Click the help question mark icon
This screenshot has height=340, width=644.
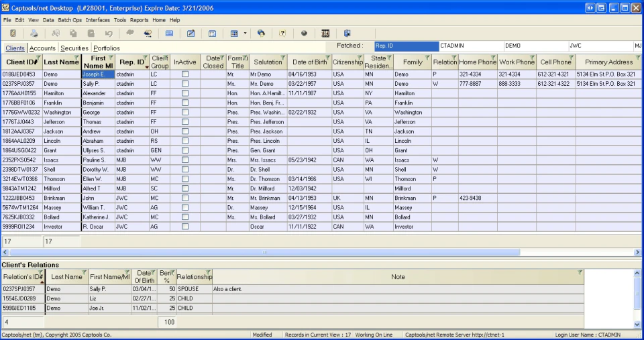282,34
